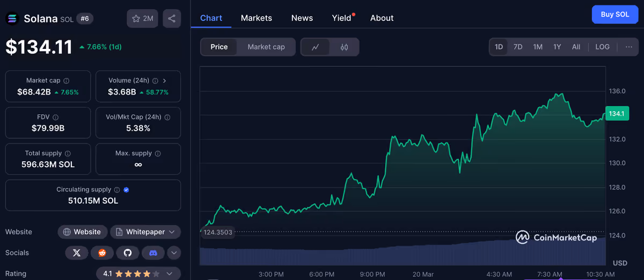Select Price chart mode
This screenshot has width=644, height=280.
219,47
